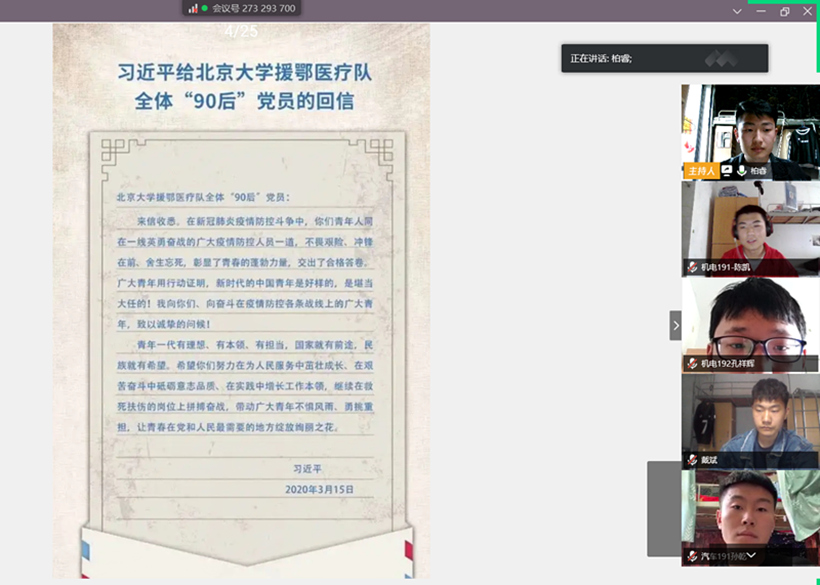Click muted mic icon for 机电191-陈凯
Image resolution: width=820 pixels, height=585 pixels.
click(x=692, y=267)
